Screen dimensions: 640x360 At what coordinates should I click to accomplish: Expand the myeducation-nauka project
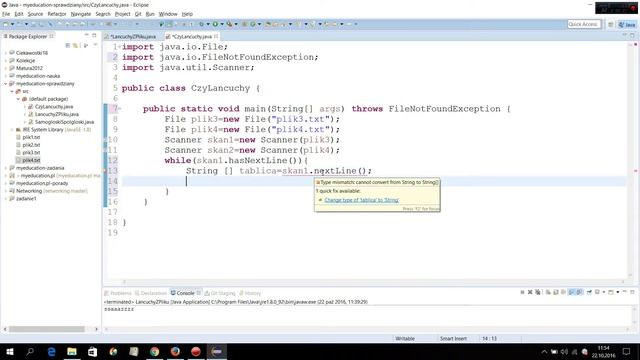coord(6,76)
